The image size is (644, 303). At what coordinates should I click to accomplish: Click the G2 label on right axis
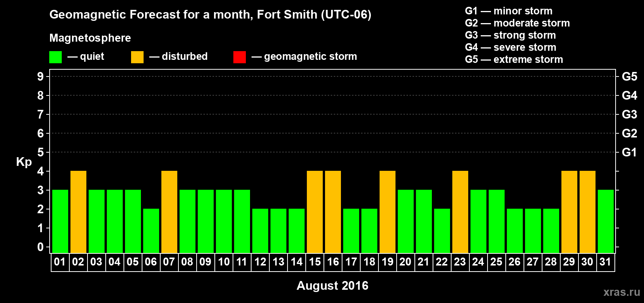[x=630, y=133]
